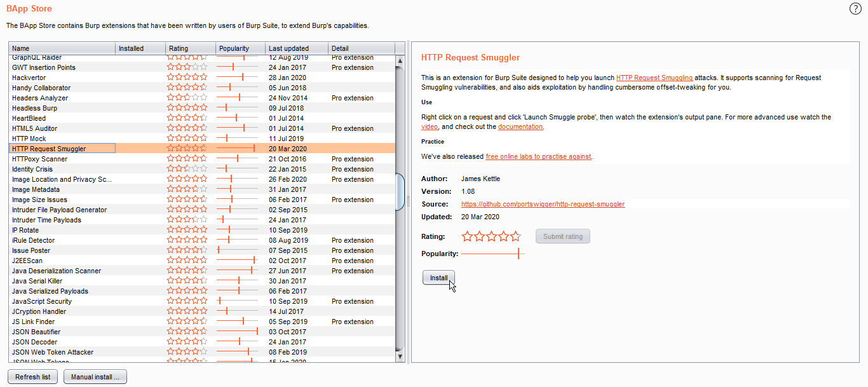Select the JS Link Finder extension
The width and height of the screenshot is (868, 387).
point(202,322)
